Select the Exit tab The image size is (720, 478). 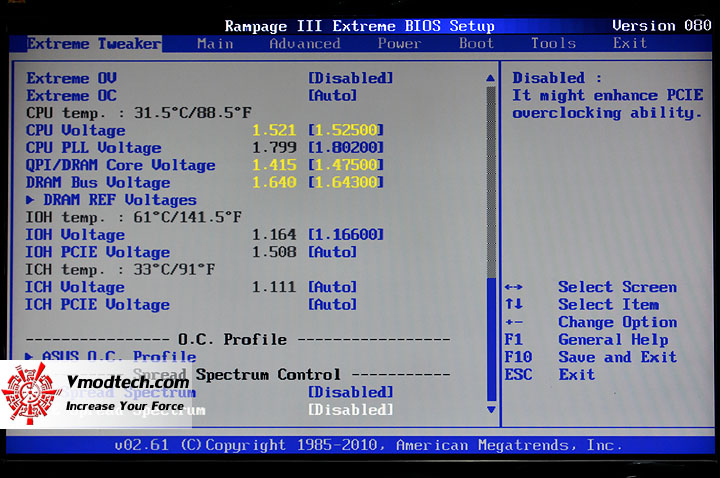(630, 44)
